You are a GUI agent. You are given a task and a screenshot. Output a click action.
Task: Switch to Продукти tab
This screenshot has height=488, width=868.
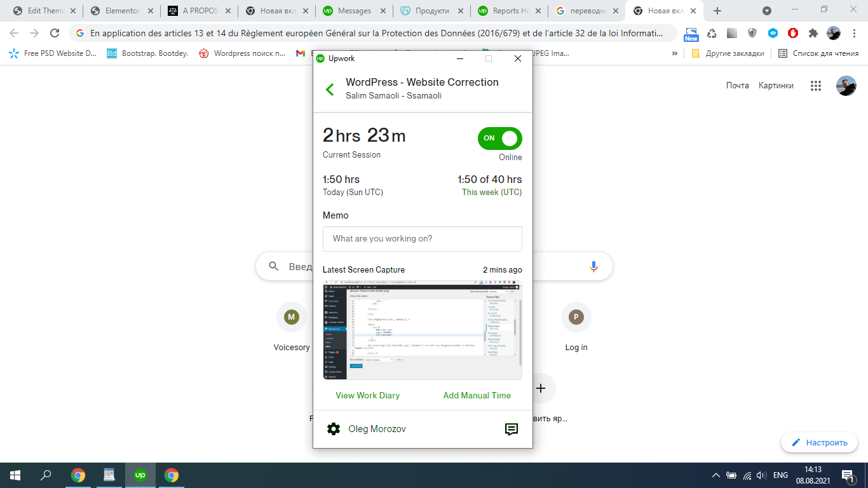[431, 11]
